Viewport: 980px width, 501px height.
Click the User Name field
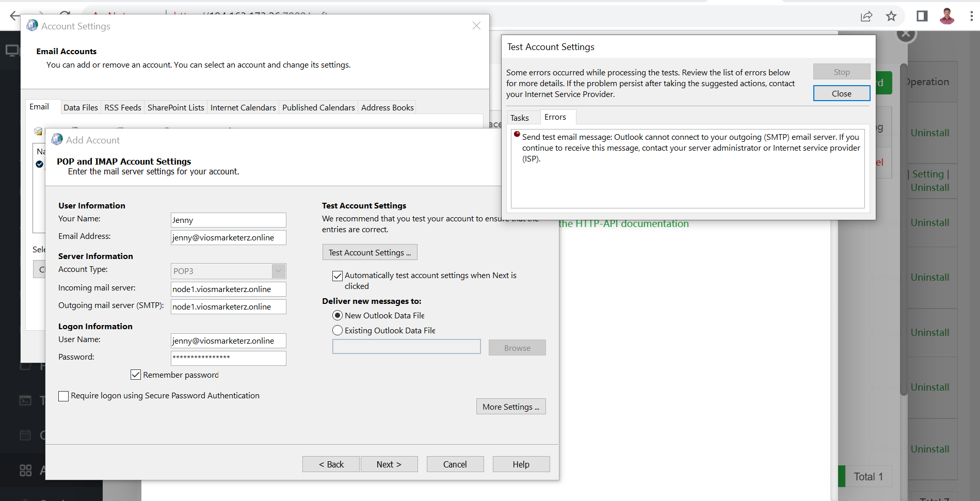pos(228,341)
